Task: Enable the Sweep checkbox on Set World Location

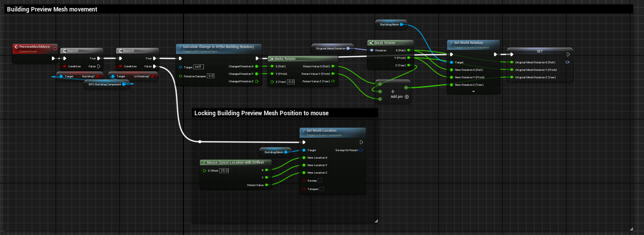Action: (x=320, y=181)
